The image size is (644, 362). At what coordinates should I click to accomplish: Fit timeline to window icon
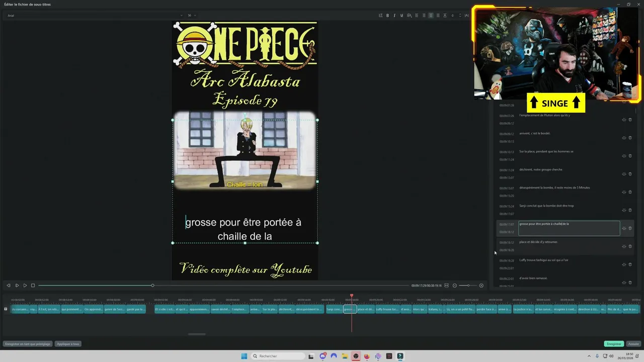[x=446, y=286]
